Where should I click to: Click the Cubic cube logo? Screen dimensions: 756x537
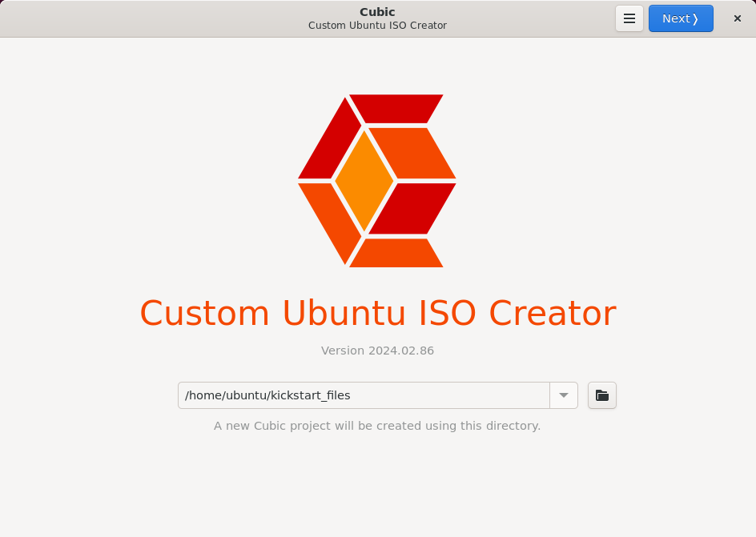pyautogui.click(x=377, y=181)
